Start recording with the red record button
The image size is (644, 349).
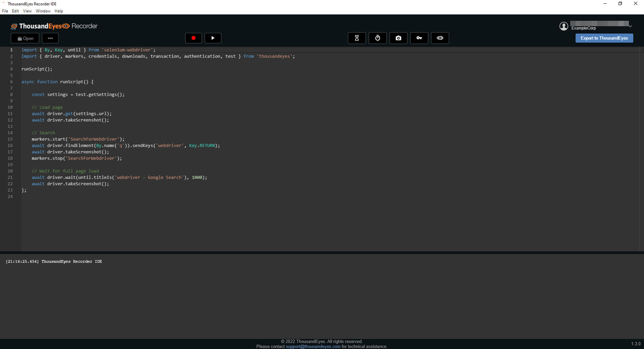[193, 38]
